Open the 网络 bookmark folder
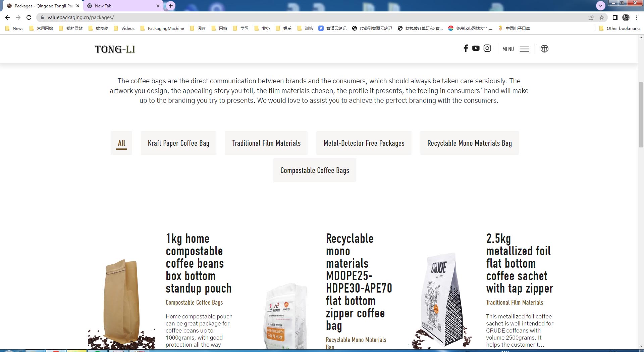This screenshot has width=644, height=352. (x=219, y=28)
